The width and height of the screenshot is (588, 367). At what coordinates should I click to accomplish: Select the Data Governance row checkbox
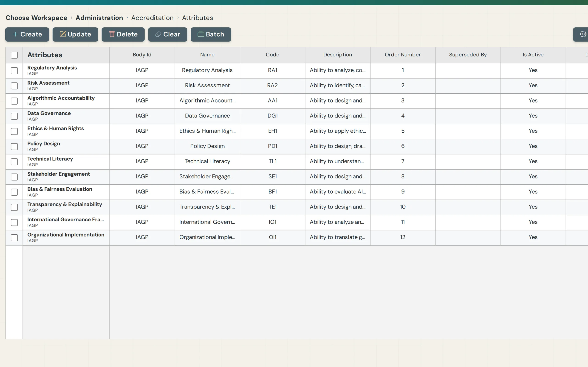(14, 116)
